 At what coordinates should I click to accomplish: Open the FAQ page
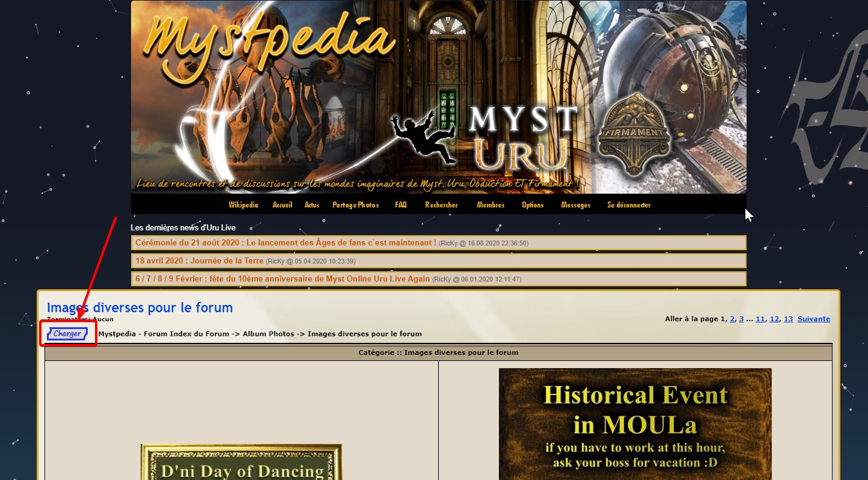click(400, 205)
